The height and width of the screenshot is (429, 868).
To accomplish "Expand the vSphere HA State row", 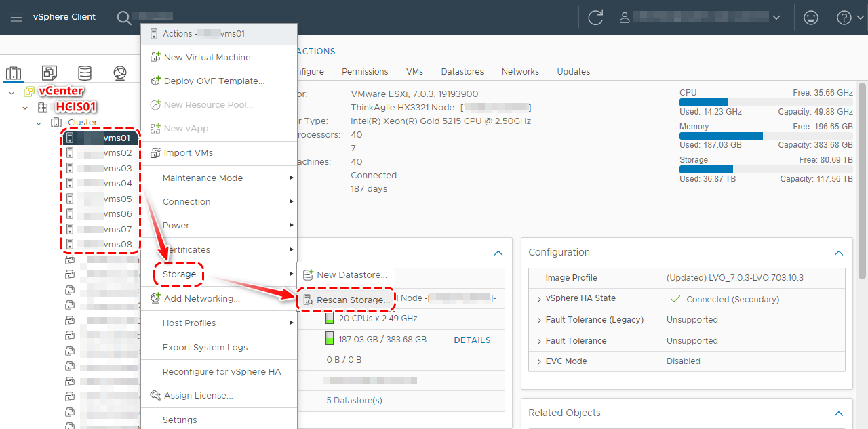I will [539, 299].
